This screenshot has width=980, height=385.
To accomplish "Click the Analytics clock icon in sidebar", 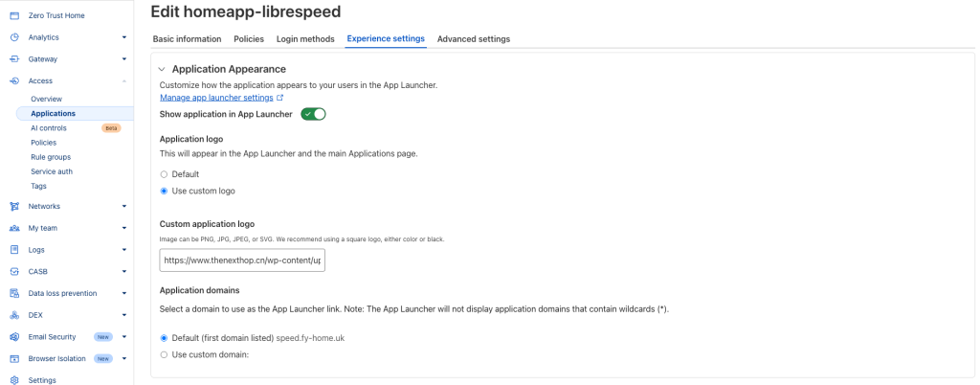I will [14, 37].
